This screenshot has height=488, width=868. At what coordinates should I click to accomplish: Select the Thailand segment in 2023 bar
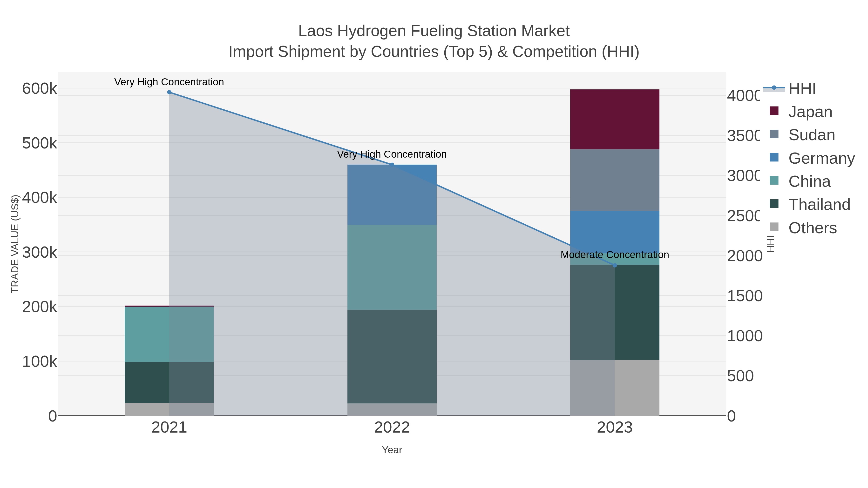tap(615, 313)
